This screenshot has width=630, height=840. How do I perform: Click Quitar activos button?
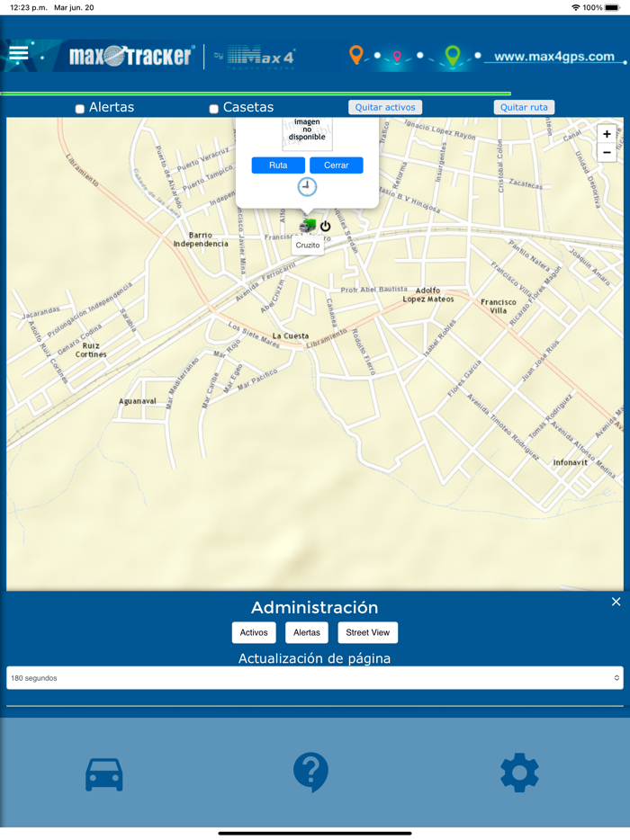coord(385,107)
